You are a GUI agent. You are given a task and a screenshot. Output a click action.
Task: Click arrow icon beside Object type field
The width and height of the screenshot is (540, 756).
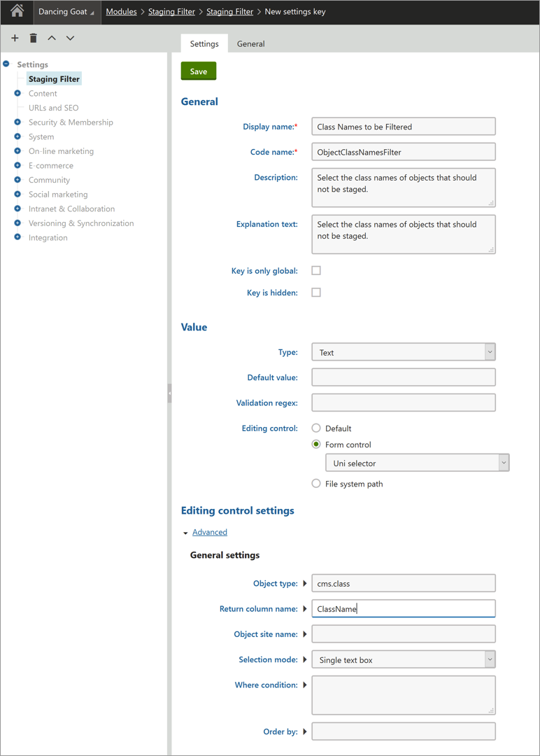[x=305, y=583]
